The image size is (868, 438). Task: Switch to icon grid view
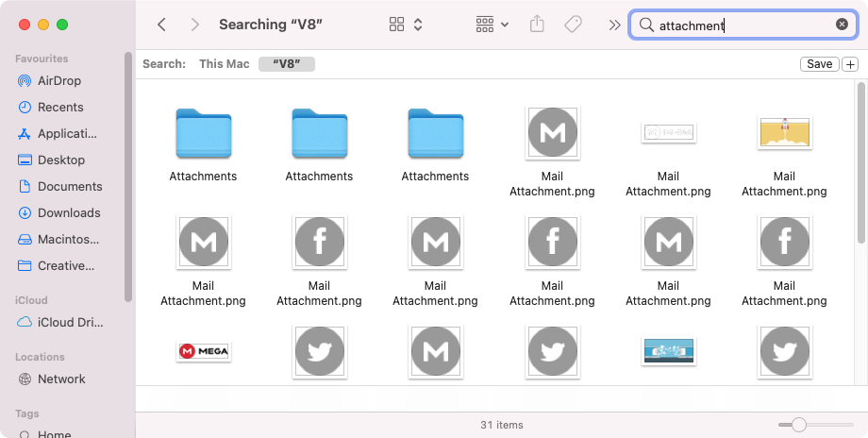[396, 25]
